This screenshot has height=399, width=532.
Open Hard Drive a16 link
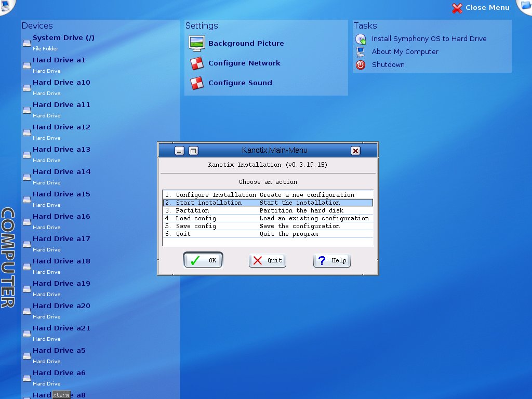[x=61, y=217]
